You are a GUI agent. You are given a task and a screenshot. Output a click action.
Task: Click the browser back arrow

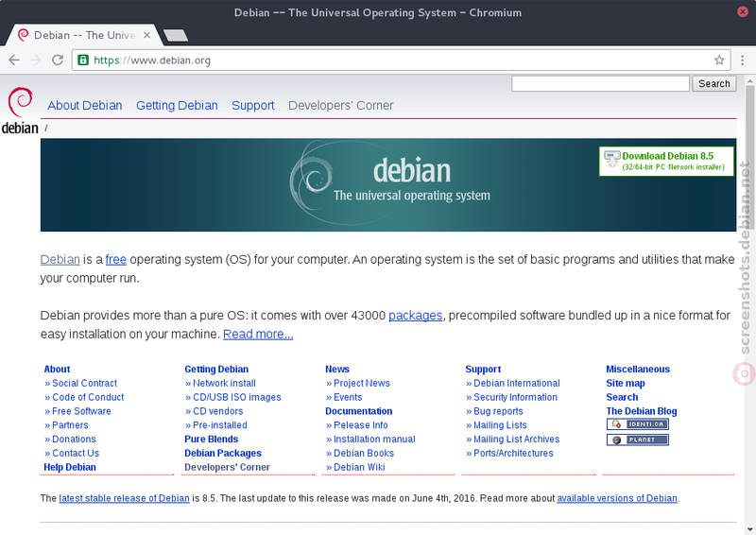[14, 60]
